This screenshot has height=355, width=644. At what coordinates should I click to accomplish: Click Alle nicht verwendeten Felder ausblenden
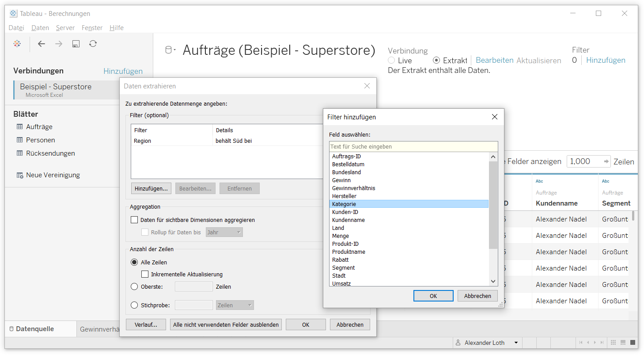coord(226,324)
